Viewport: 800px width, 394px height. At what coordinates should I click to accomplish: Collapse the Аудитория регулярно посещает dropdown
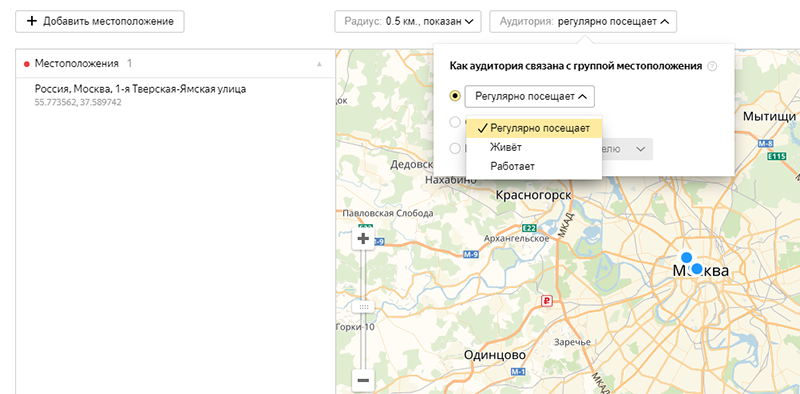click(x=583, y=21)
